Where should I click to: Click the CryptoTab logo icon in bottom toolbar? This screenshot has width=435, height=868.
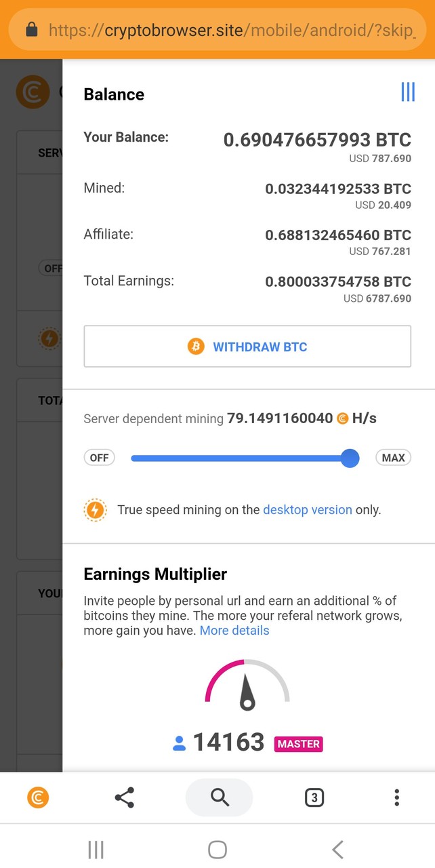[x=39, y=797]
